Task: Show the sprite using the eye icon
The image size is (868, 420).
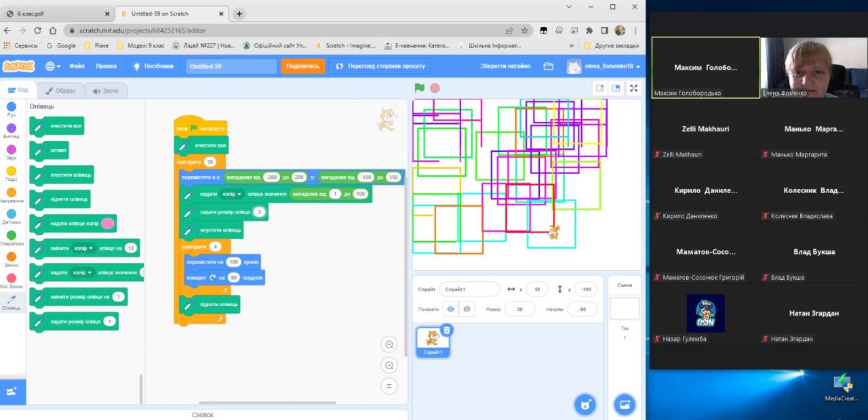Action: [x=451, y=309]
